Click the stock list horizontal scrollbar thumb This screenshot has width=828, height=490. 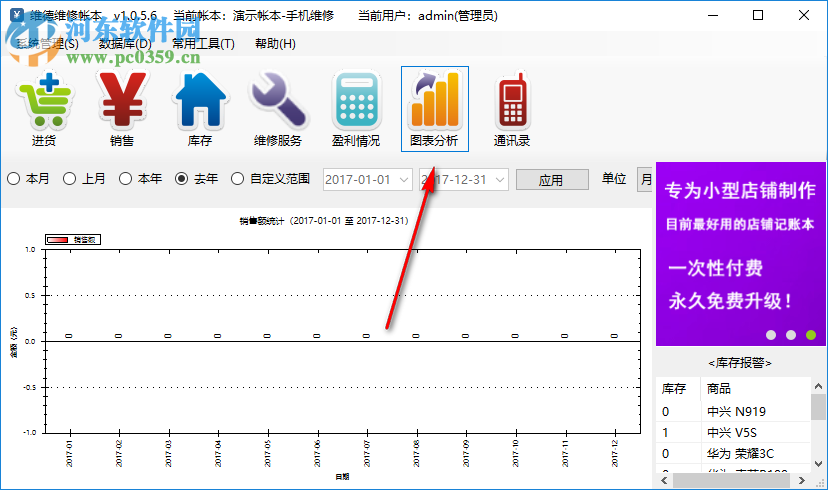(x=731, y=480)
